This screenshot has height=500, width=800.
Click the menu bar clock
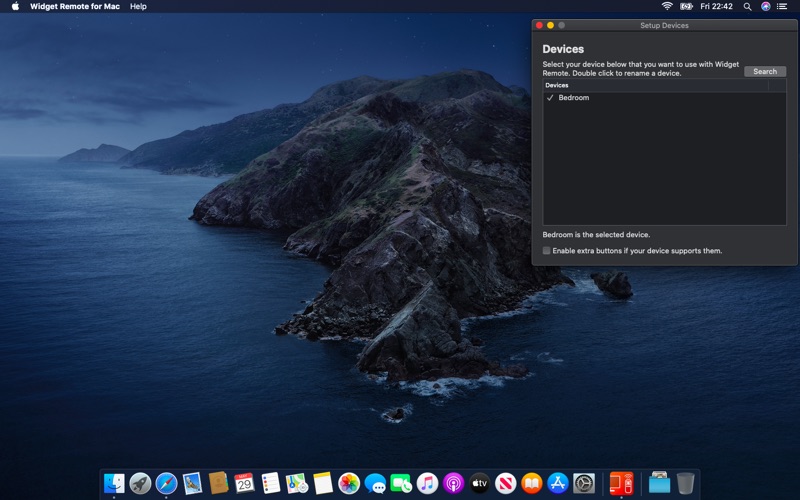[x=715, y=6]
